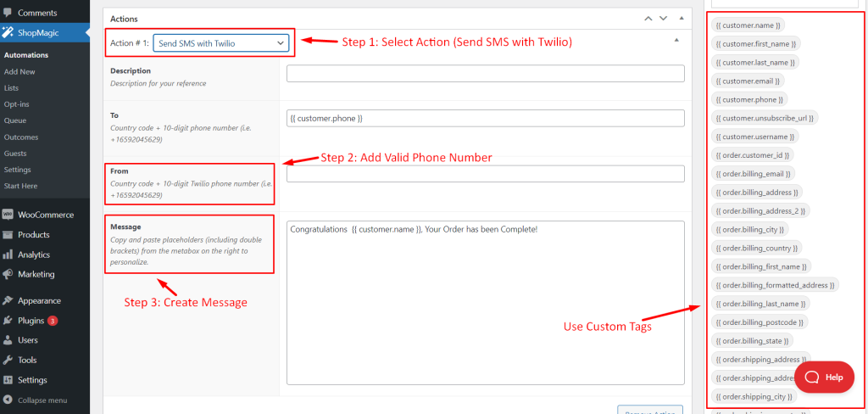Screen dimensions: 868x414
Task: Click the {{ order.billing_last_name }} tag
Action: [x=760, y=304]
